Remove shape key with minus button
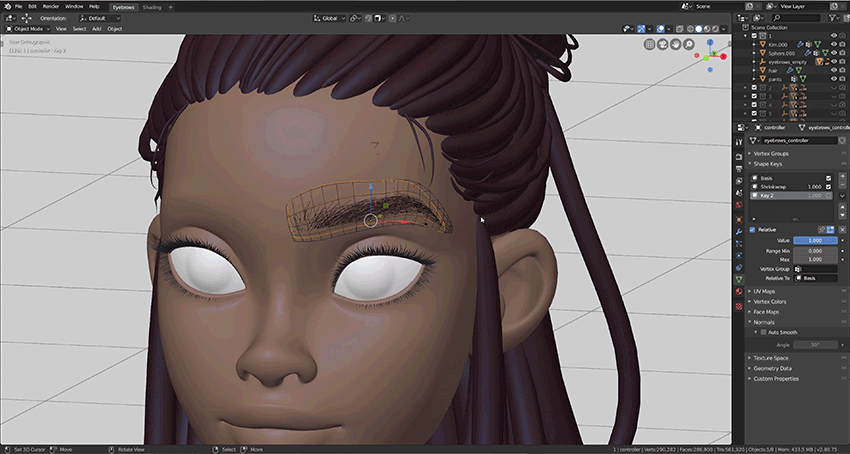850x454 pixels. tap(842, 186)
